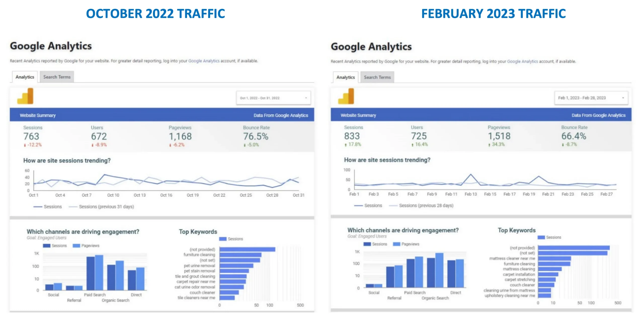Click Pageviews legend swatch in October channels chart
644x323 pixels.
tap(76, 246)
